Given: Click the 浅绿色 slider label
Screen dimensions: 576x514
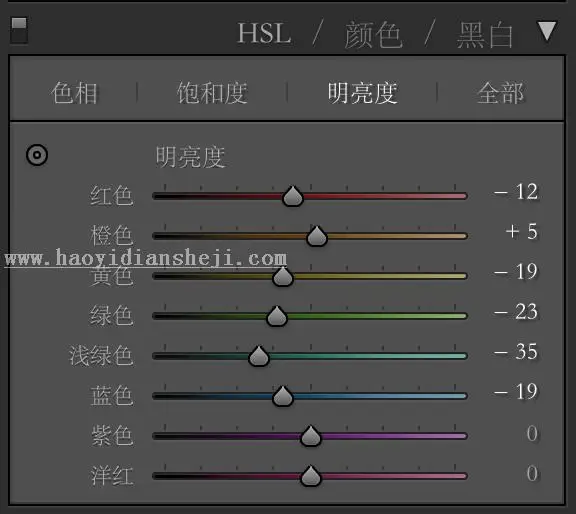Looking at the screenshot, I should [101, 356].
